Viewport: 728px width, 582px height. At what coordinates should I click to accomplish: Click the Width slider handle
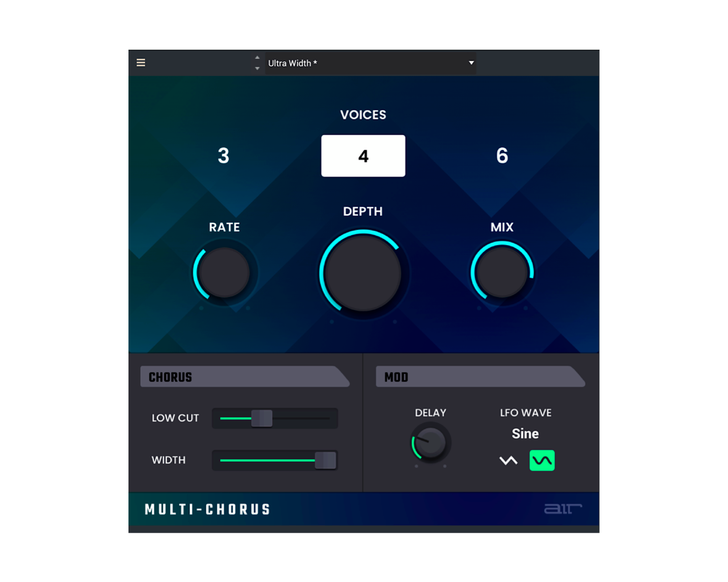click(325, 460)
